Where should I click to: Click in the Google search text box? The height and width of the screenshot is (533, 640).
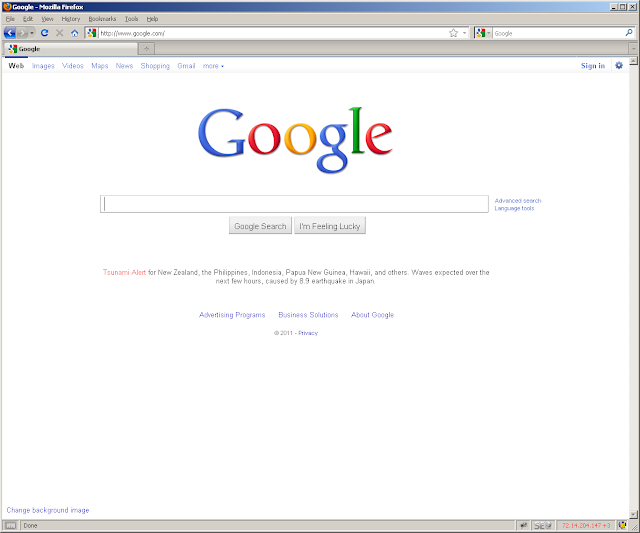(294, 204)
